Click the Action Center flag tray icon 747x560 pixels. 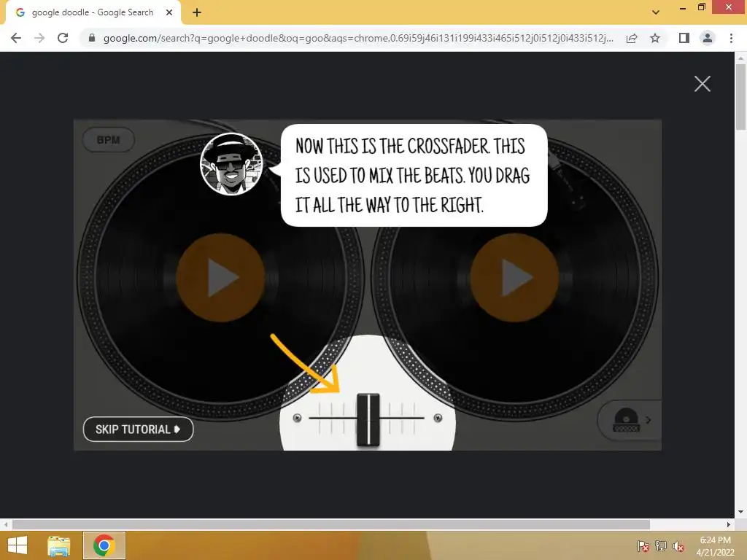coord(643,546)
